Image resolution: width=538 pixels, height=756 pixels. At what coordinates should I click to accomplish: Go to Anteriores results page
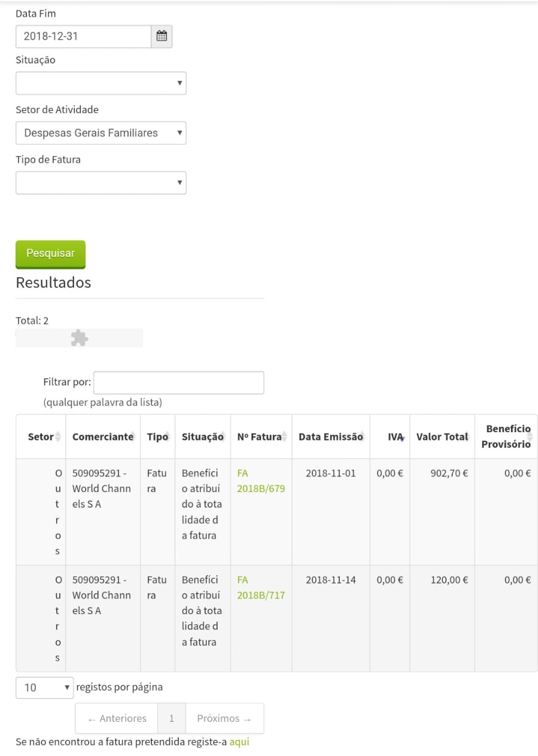tap(117, 718)
